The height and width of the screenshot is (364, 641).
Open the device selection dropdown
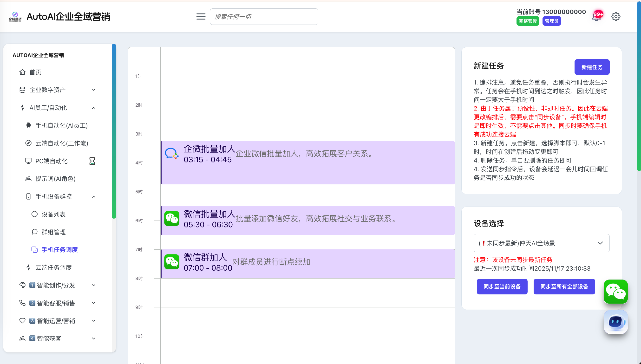point(541,243)
